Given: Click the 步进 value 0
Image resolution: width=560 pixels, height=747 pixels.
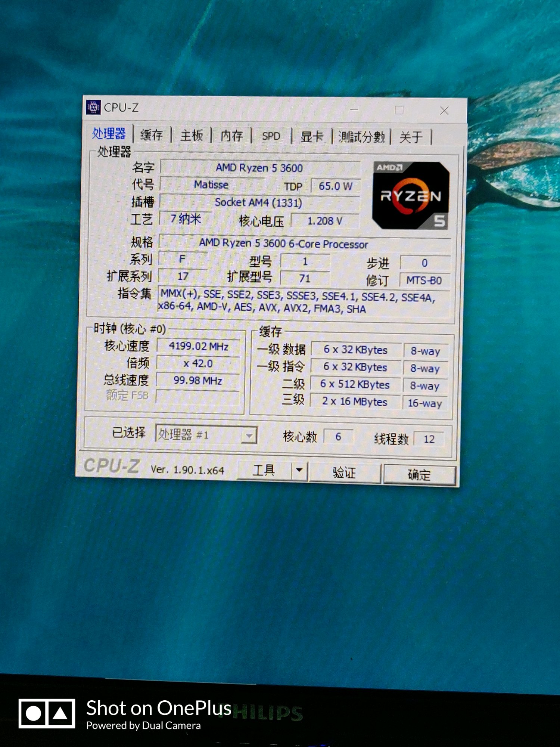Looking at the screenshot, I should [425, 263].
